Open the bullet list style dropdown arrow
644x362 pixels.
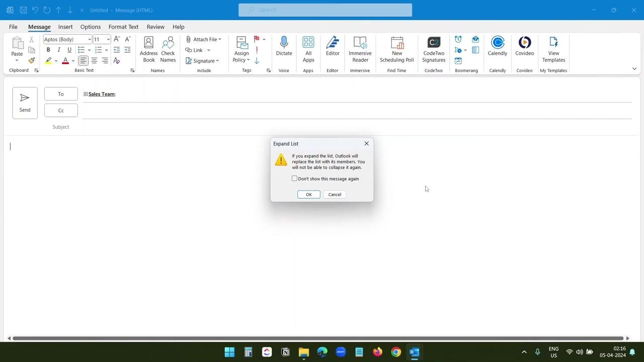89,50
